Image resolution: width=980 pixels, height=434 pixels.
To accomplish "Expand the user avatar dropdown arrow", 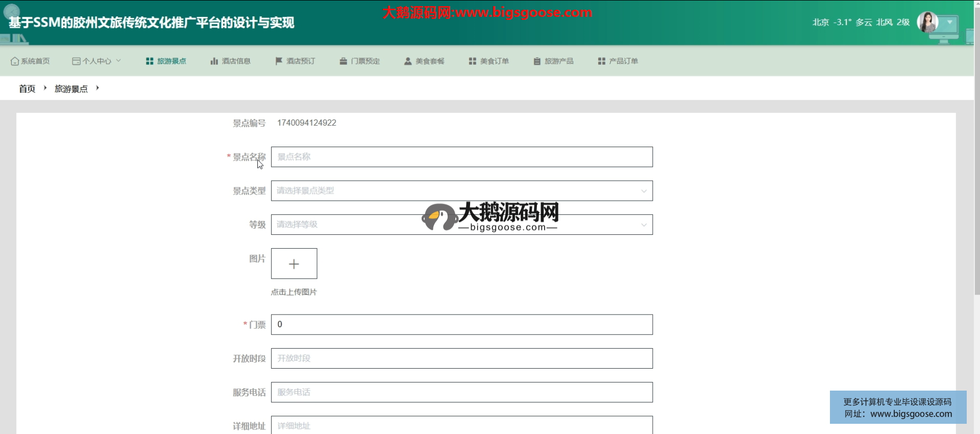I will click(949, 22).
